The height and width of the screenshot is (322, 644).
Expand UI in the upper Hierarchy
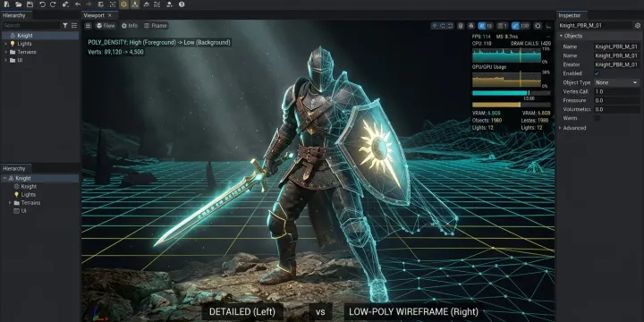5,61
